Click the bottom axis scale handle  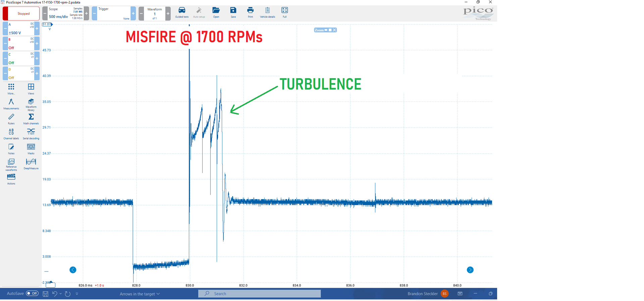50,285
